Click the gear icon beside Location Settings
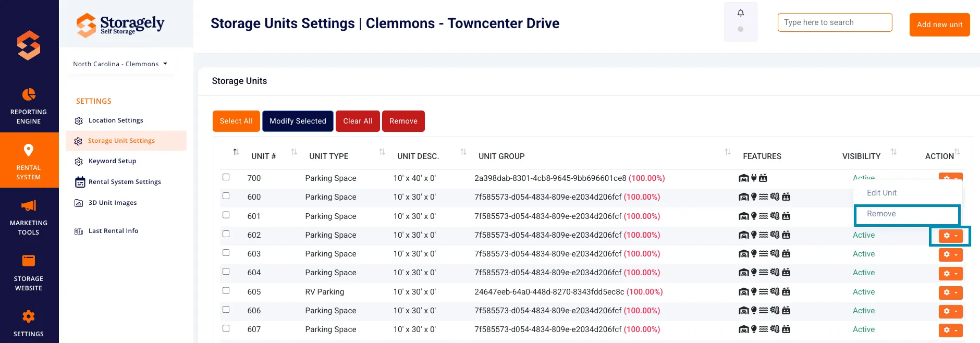Screen dimensions: 980x343 (79, 121)
